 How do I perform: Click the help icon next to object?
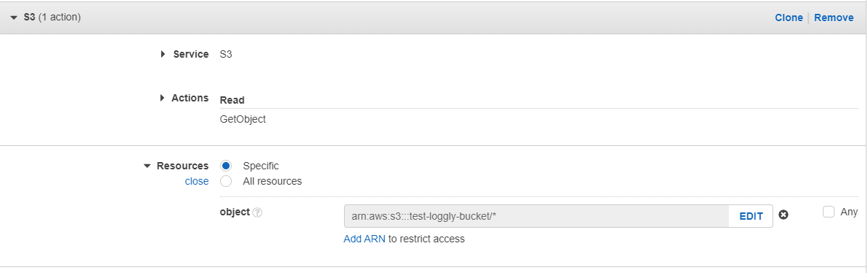[x=257, y=212]
